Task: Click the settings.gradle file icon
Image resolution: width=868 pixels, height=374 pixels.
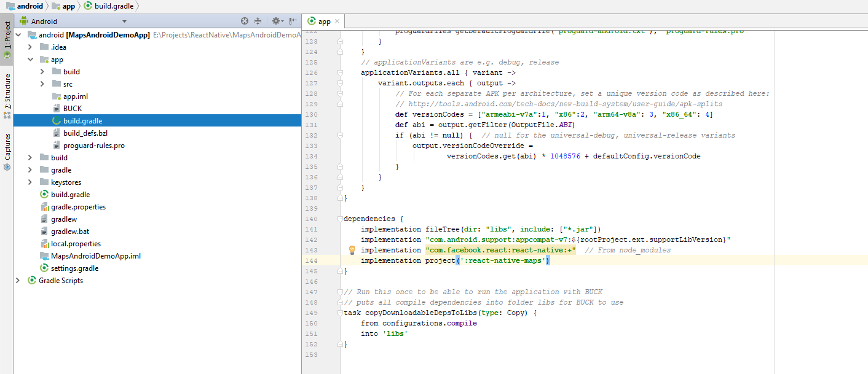Action: (x=44, y=268)
